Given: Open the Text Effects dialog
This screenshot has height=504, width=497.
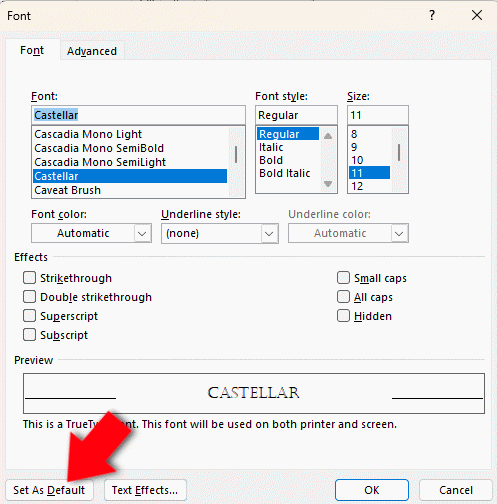Looking at the screenshot, I should 145,490.
